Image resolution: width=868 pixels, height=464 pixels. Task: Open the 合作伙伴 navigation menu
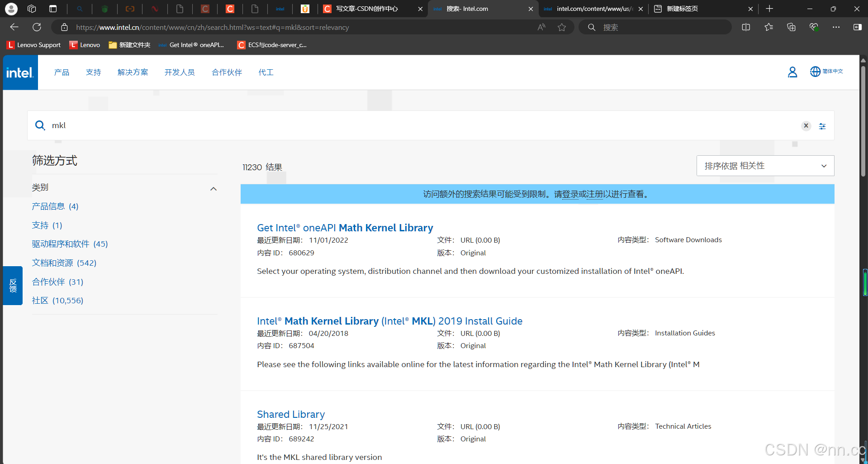coord(227,72)
